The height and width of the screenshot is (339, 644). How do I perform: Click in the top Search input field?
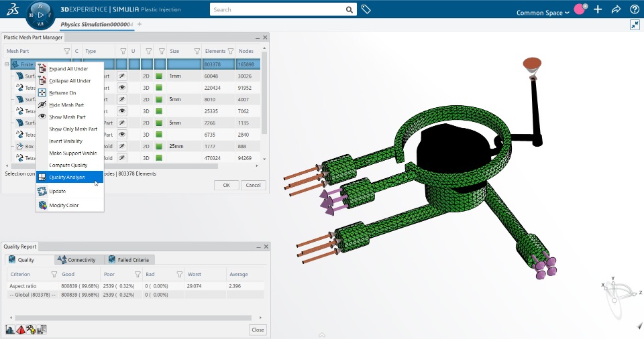(x=278, y=9)
